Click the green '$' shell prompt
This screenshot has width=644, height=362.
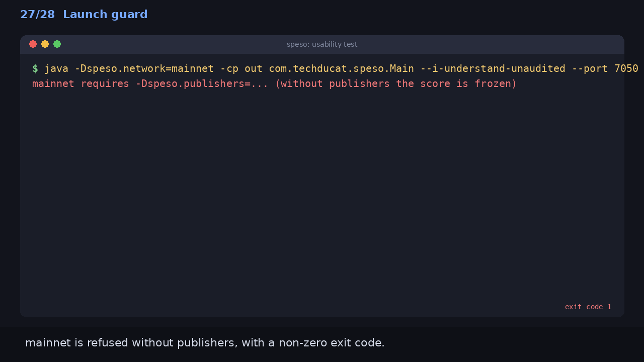coord(35,69)
